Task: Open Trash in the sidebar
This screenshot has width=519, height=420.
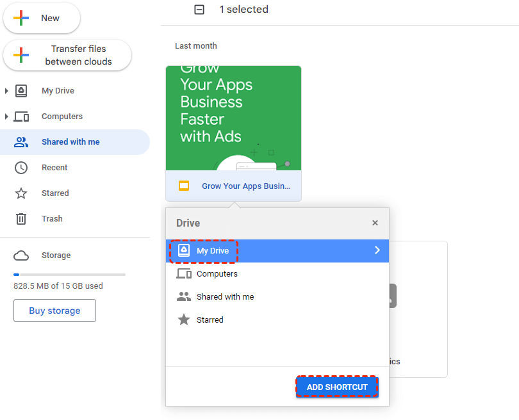Action: click(x=52, y=219)
